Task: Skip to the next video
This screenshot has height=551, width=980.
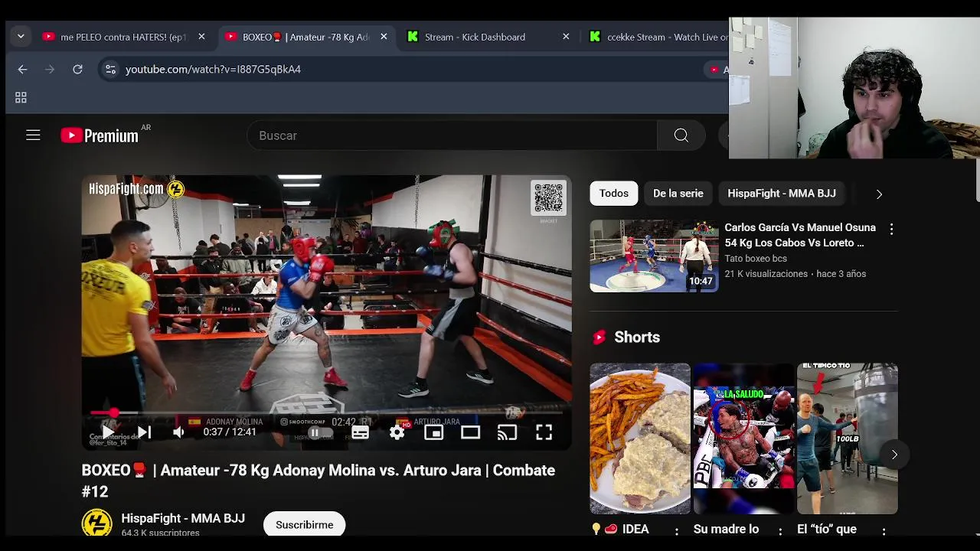Action: pyautogui.click(x=144, y=432)
